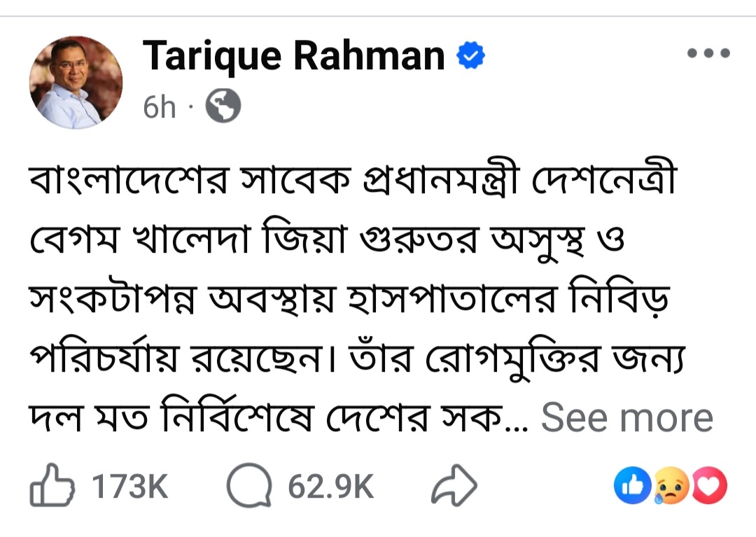756x537 pixels.
Task: Open Tarique Rahman's profile name link
Action: (x=293, y=57)
